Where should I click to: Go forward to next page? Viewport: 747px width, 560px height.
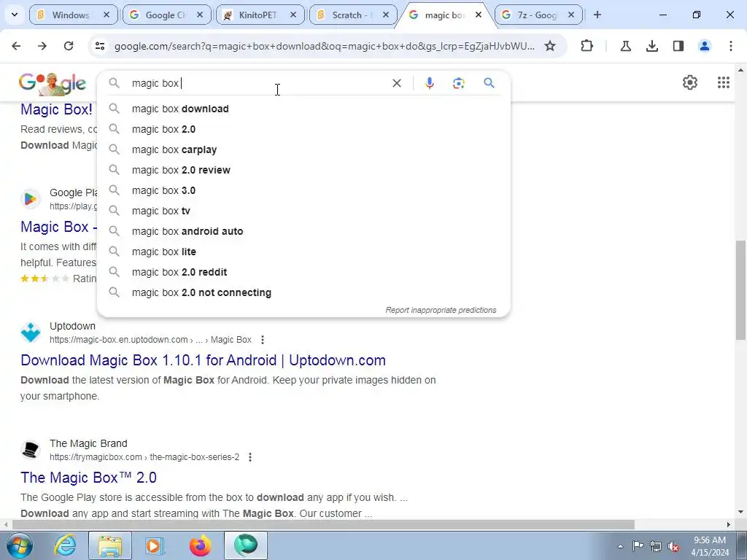pos(42,46)
